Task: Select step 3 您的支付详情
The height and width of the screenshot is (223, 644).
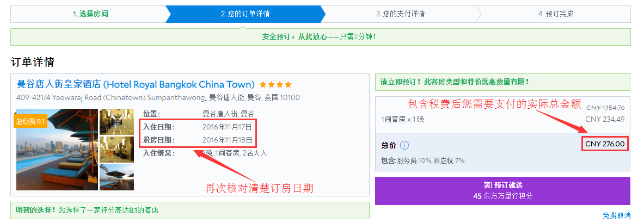Action: point(401,14)
